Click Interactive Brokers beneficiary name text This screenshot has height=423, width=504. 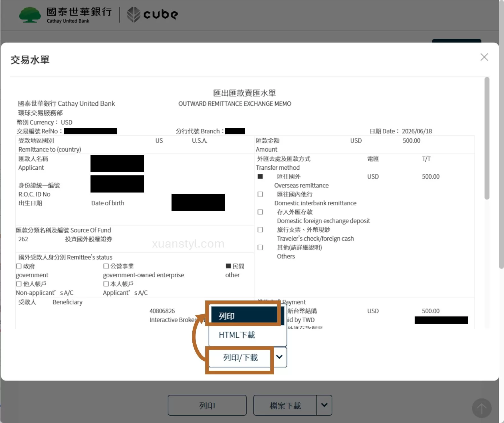tap(177, 320)
